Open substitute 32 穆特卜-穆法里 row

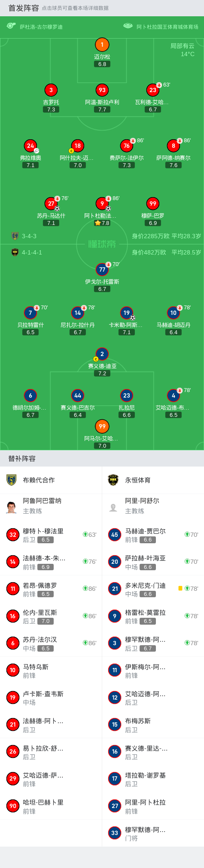51,535
